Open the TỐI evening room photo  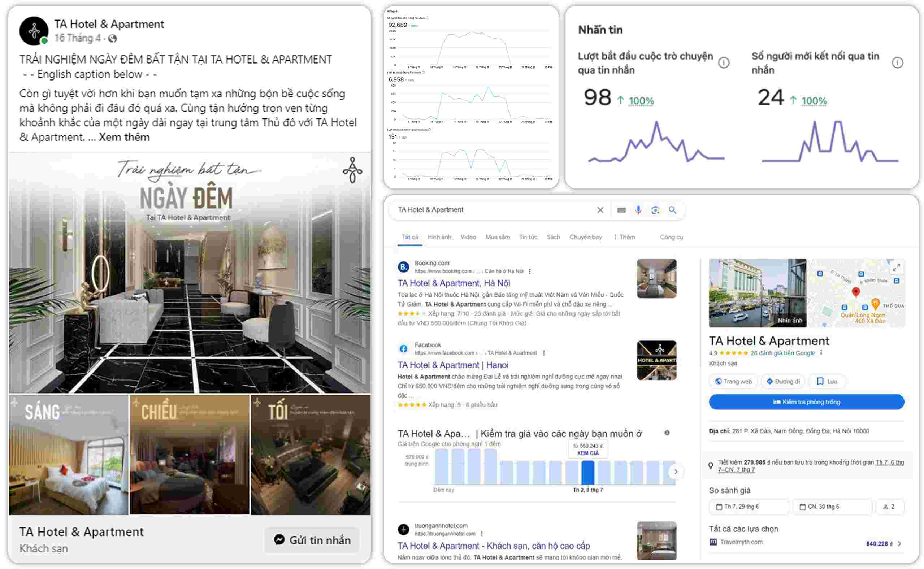coord(311,454)
